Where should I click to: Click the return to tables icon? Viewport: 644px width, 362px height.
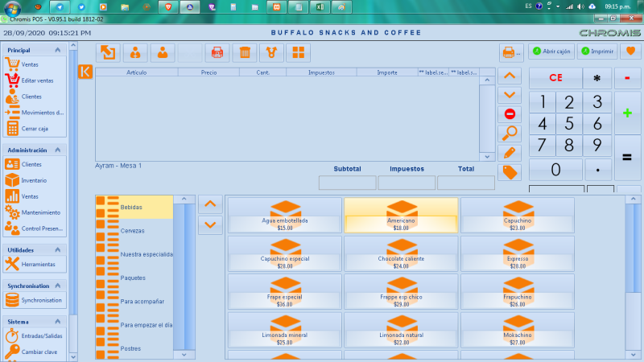[x=108, y=52]
